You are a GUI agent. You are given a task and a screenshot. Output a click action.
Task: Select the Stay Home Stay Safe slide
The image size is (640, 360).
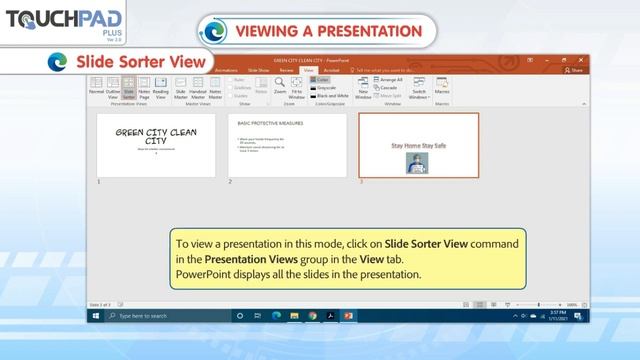419,145
